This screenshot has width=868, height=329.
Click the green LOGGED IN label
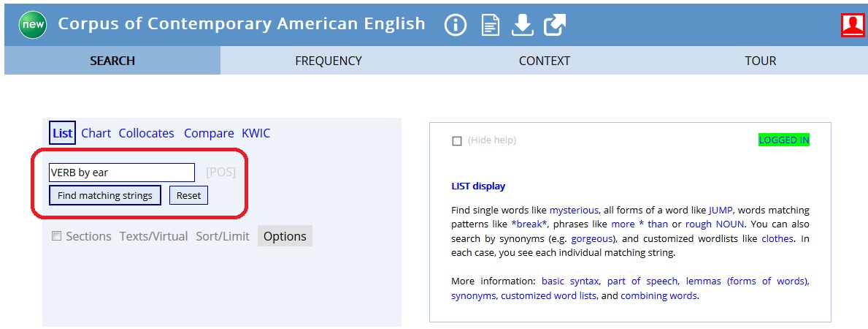click(784, 140)
